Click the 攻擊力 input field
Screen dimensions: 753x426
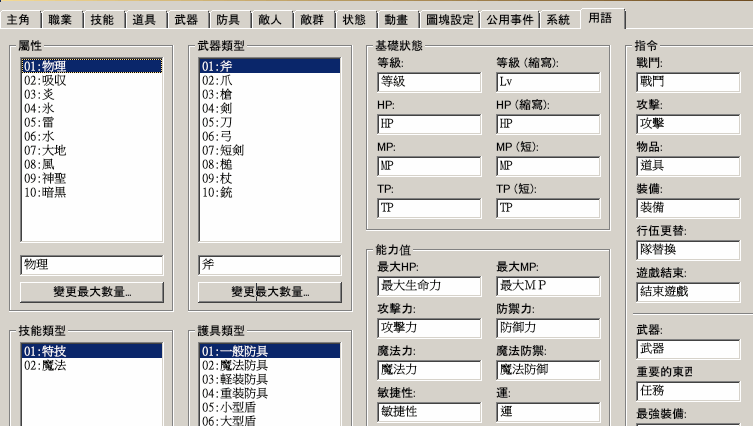click(429, 328)
